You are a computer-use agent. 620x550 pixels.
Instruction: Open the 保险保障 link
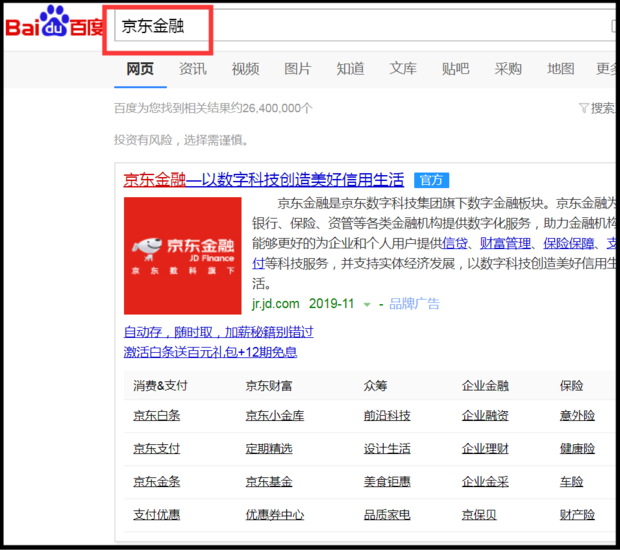pos(569,243)
